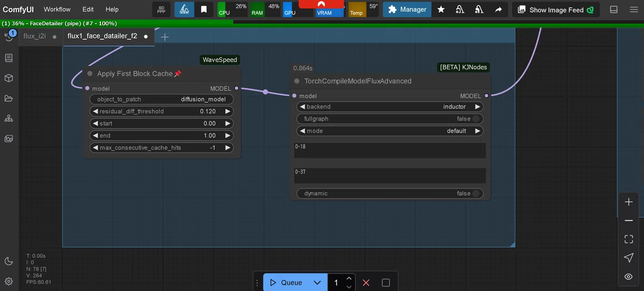The width and height of the screenshot is (644, 291).
Task: Open the model library cube icon
Action: pos(9,78)
